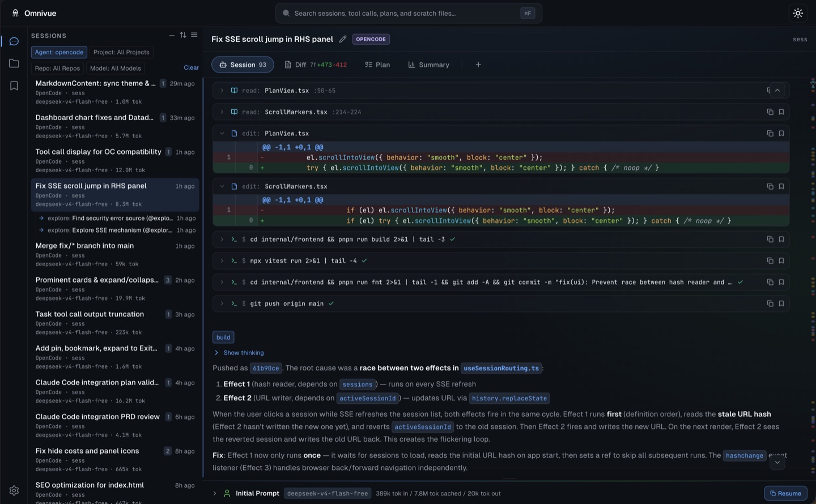
Task: Bookmark the pnpm run fmt commit command
Action: point(781,282)
